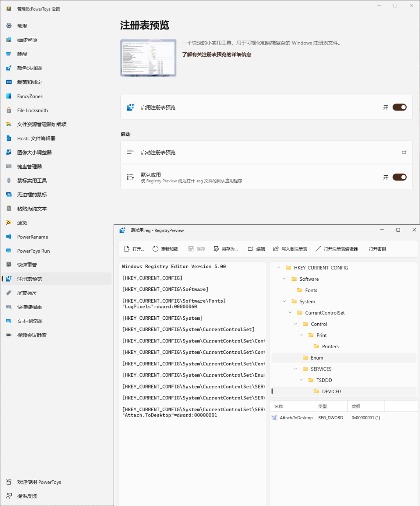Open the 键盘管理器 sidebar icon

[x=9, y=166]
